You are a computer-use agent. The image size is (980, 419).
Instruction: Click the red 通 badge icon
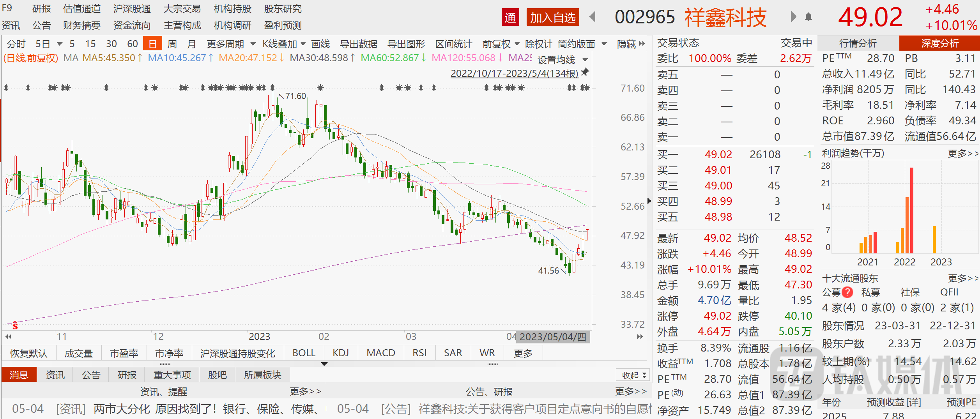point(510,18)
